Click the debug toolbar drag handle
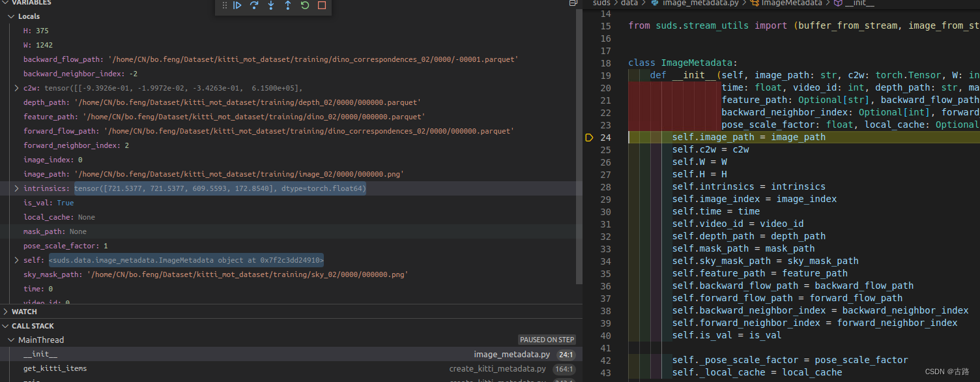 pyautogui.click(x=225, y=5)
